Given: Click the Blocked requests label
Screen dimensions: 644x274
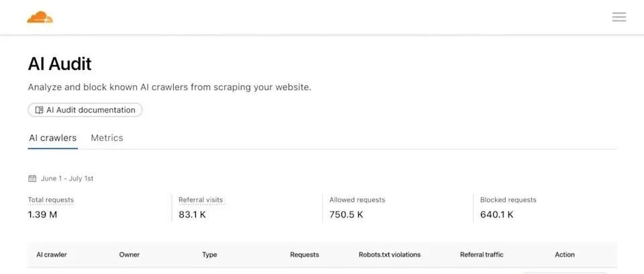Looking at the screenshot, I should (x=508, y=200).
